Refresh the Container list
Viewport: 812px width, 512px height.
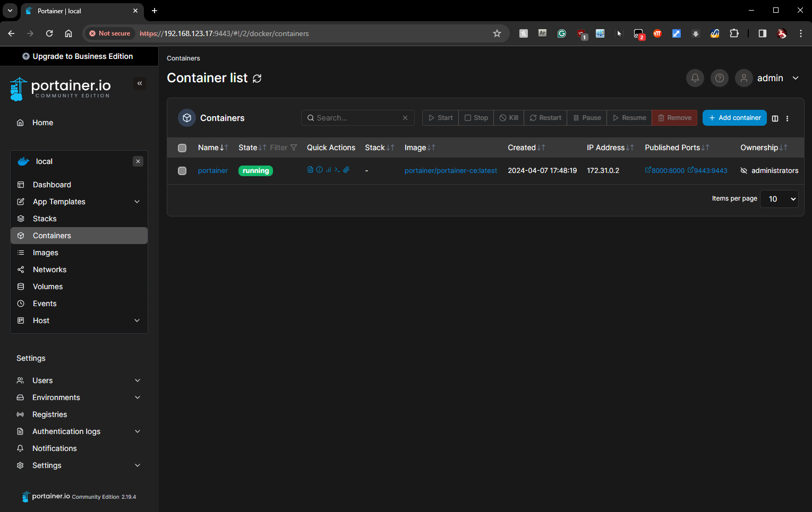257,79
